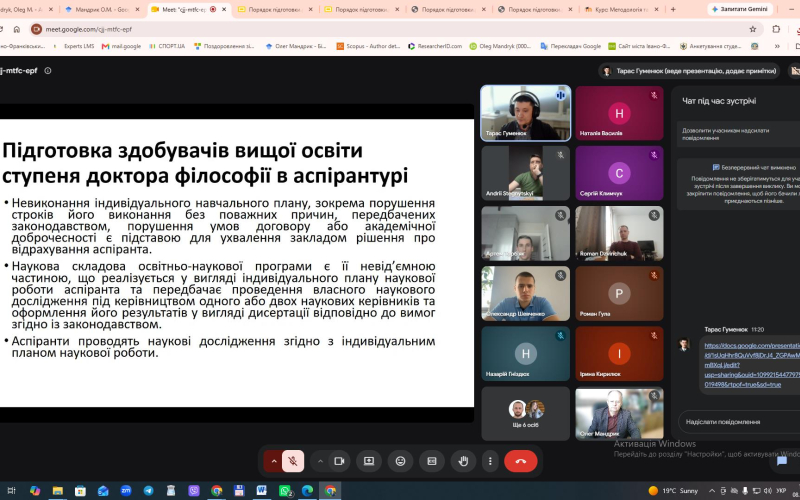
Task: Open browser extensions puzzle icon
Action: 776,29
